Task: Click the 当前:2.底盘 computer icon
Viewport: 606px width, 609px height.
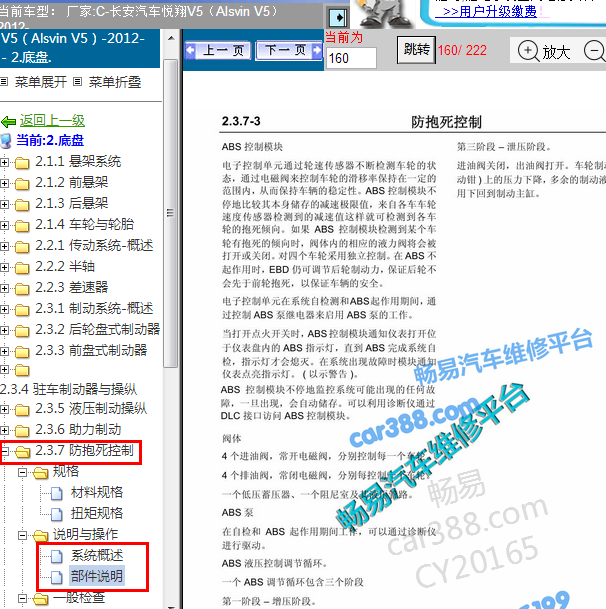Action: (x=6, y=141)
